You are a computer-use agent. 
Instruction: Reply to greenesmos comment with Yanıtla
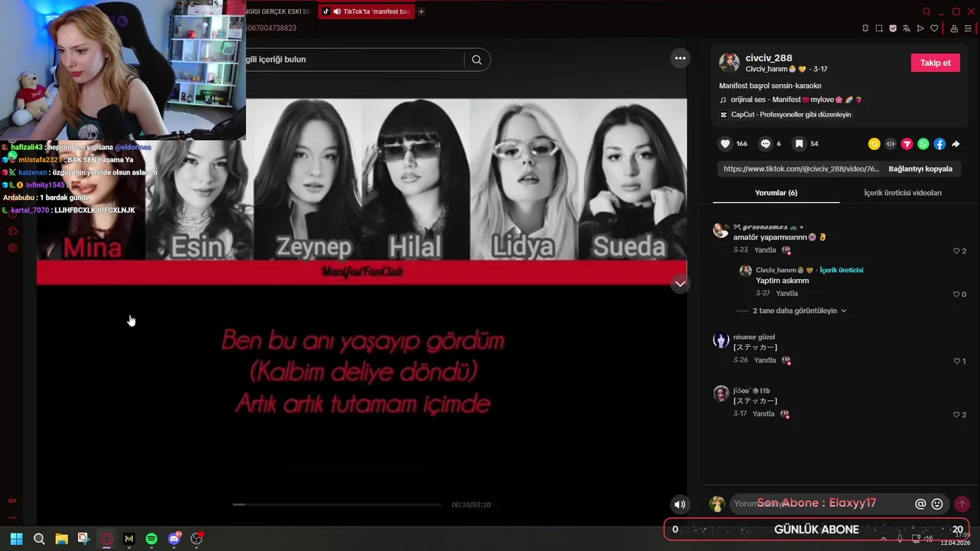tap(765, 250)
